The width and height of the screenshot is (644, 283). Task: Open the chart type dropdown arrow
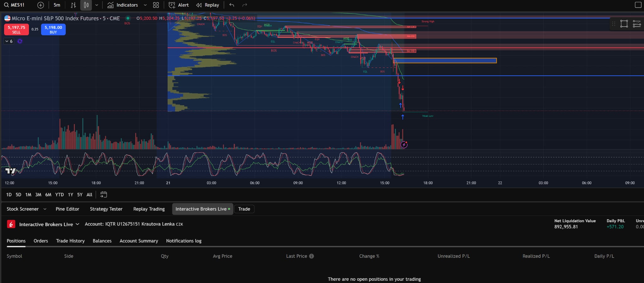point(97,5)
